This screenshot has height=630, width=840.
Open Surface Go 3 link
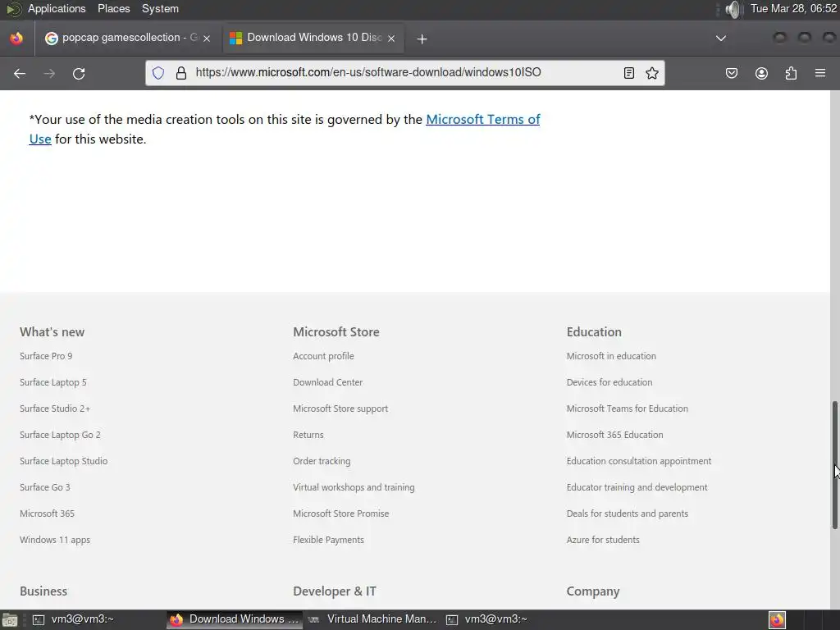45,487
